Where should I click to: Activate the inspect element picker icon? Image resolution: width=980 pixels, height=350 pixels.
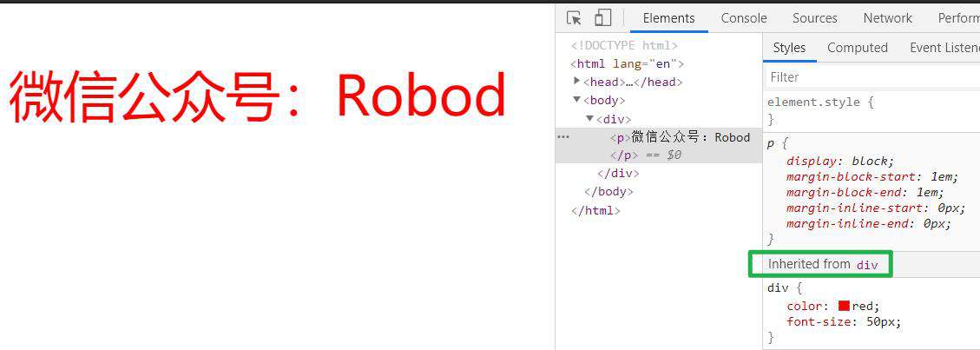[x=574, y=18]
